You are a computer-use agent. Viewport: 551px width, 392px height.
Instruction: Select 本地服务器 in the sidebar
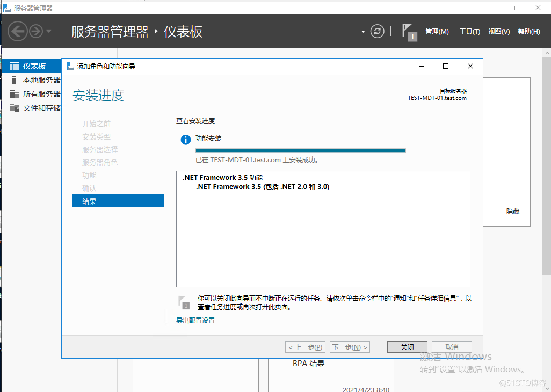32,80
